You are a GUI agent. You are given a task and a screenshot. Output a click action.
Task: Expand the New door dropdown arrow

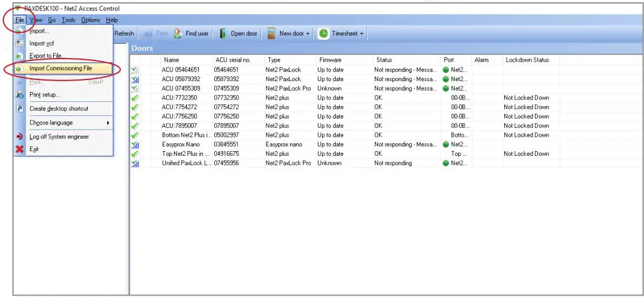pyautogui.click(x=308, y=34)
